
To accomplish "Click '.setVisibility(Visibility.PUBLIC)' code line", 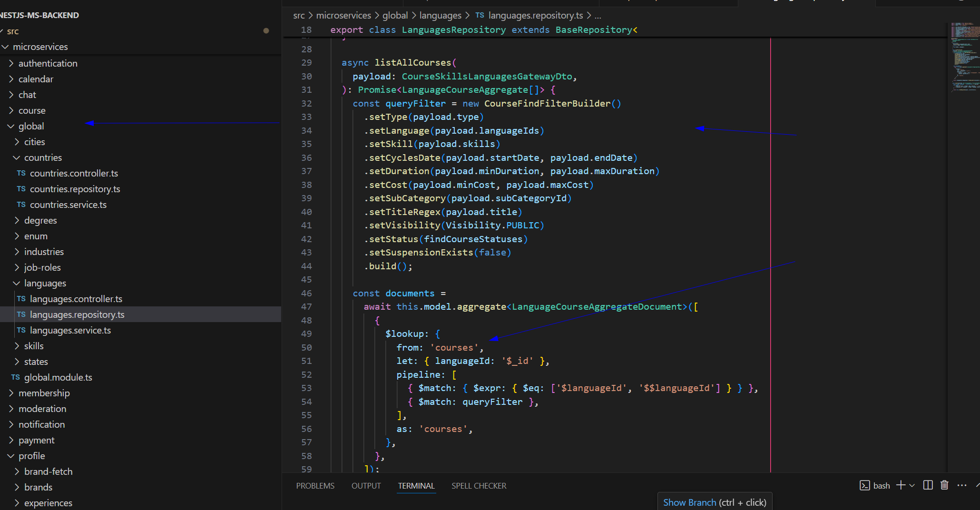I will pyautogui.click(x=454, y=225).
